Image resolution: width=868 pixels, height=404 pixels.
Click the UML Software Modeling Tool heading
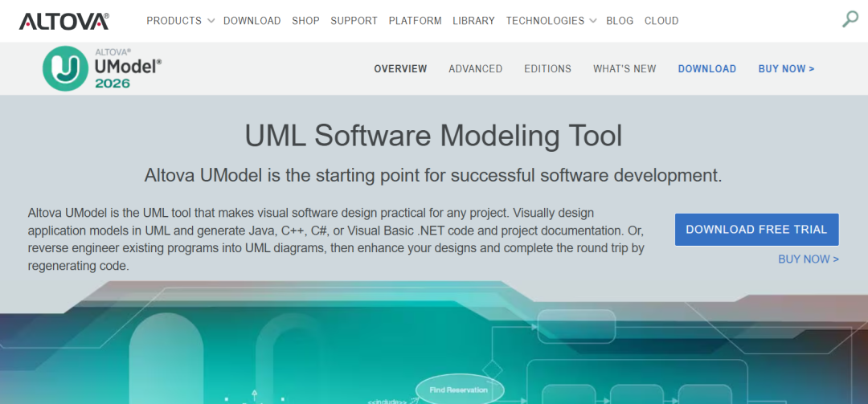click(433, 136)
